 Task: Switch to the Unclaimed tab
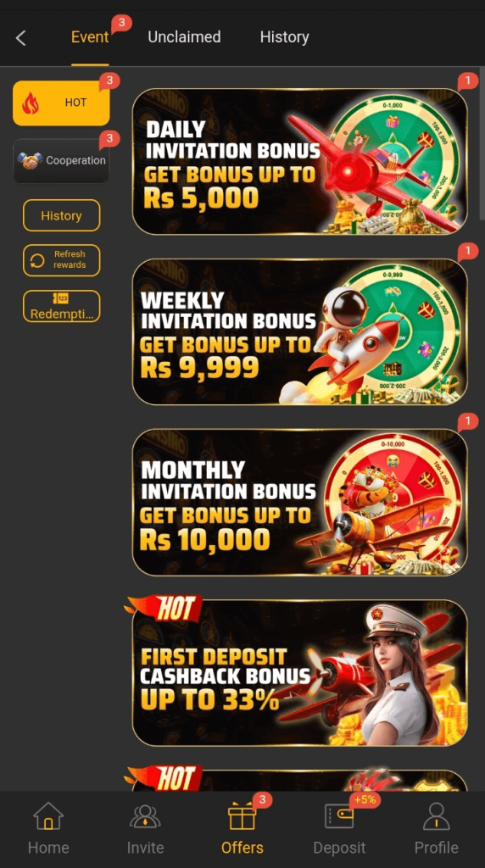pos(184,37)
